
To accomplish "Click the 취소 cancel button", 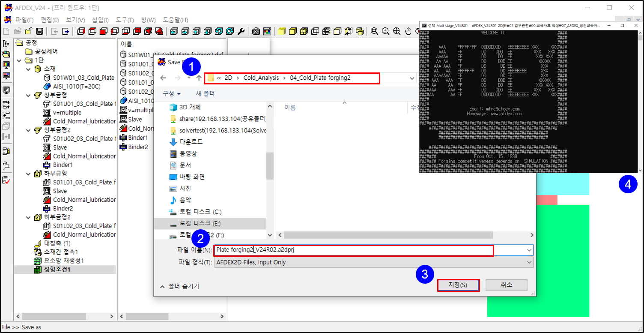I will pyautogui.click(x=507, y=285).
